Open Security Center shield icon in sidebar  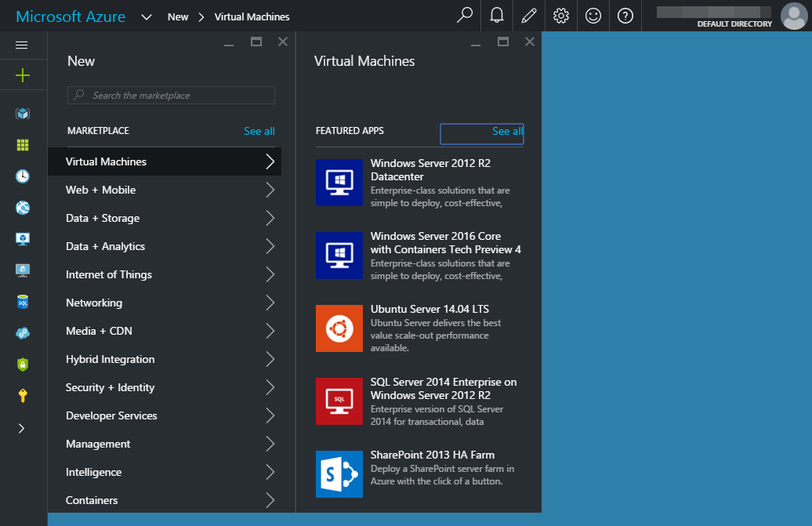23,364
